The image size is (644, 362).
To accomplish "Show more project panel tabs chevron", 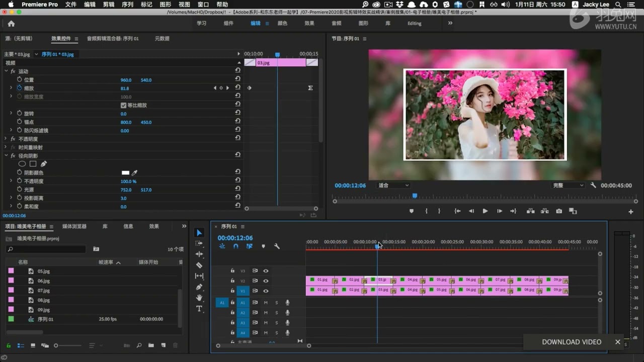I will [x=184, y=226].
